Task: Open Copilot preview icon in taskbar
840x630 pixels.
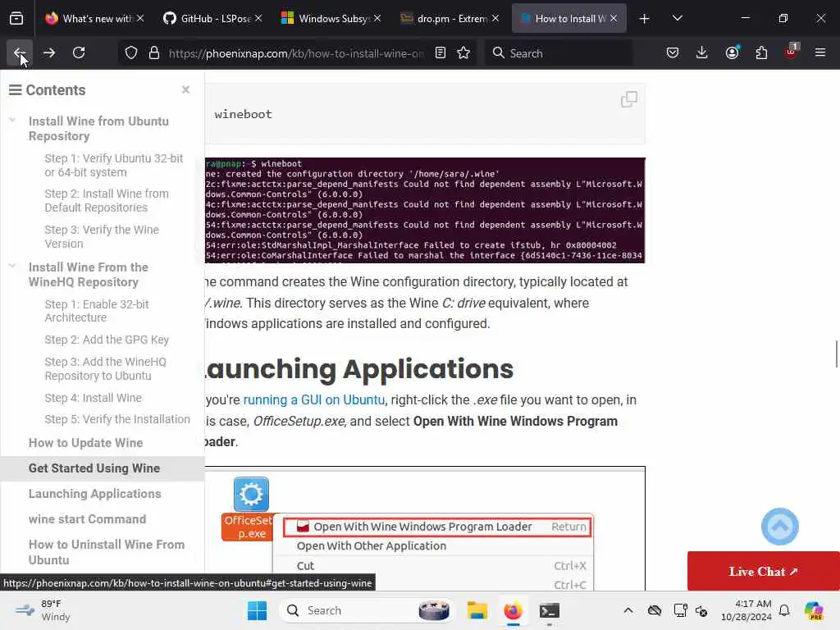Action: (813, 610)
